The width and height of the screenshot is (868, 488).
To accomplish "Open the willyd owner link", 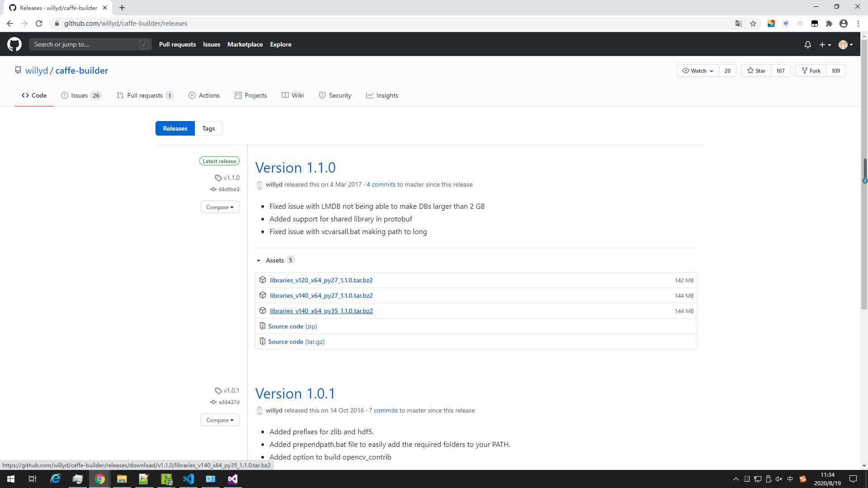I will click(37, 70).
